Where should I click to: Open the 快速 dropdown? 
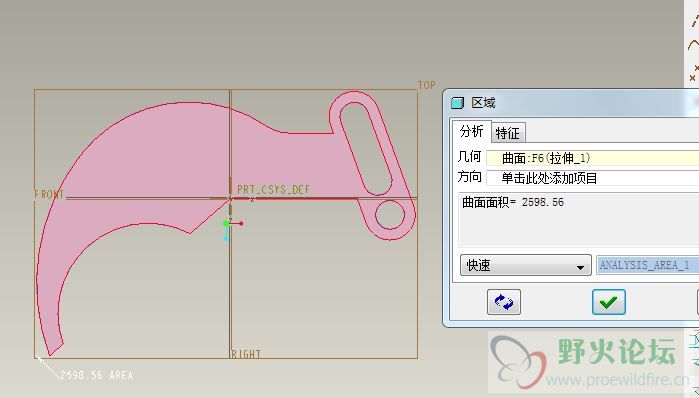tap(526, 265)
